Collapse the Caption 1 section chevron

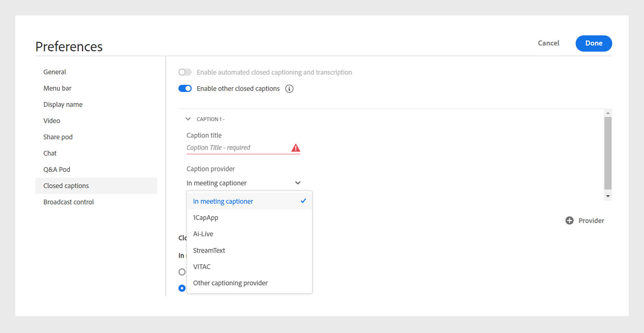tap(188, 119)
